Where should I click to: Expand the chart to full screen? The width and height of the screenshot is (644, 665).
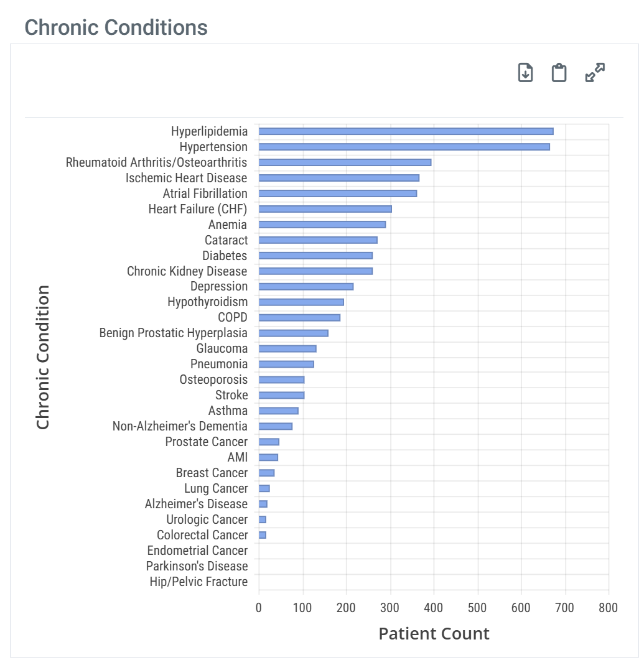pos(595,73)
